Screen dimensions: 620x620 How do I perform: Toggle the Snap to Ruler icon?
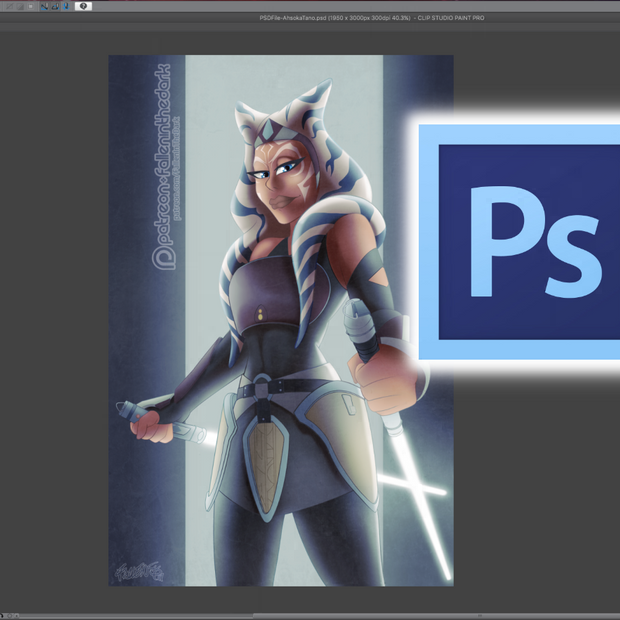(x=44, y=6)
